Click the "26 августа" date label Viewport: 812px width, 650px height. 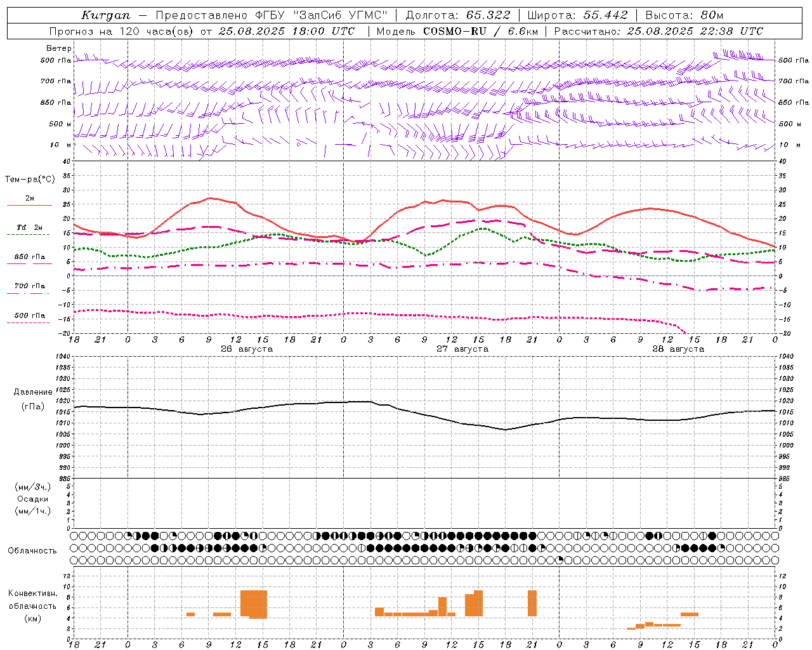coord(247,349)
